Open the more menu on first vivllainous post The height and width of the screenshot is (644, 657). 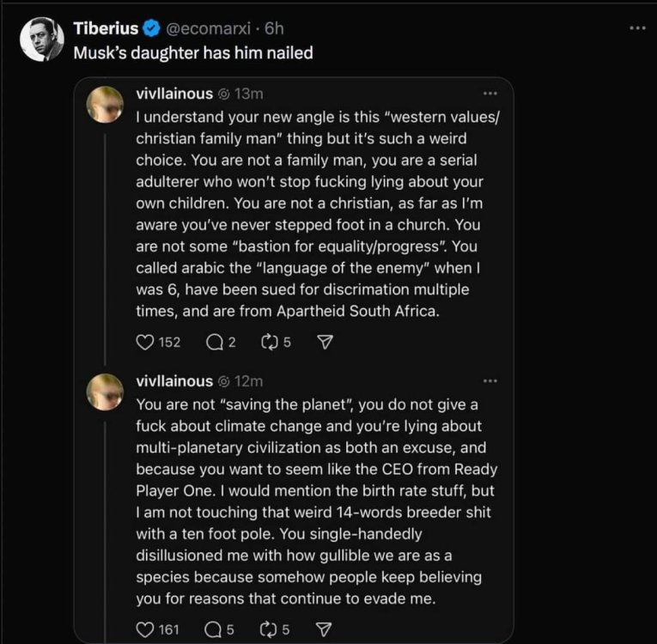[x=490, y=94]
